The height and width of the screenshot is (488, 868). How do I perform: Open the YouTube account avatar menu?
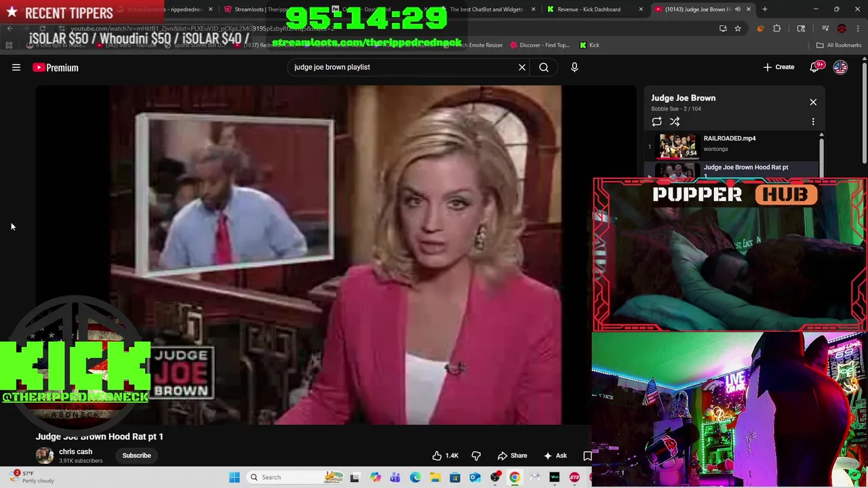pos(840,67)
